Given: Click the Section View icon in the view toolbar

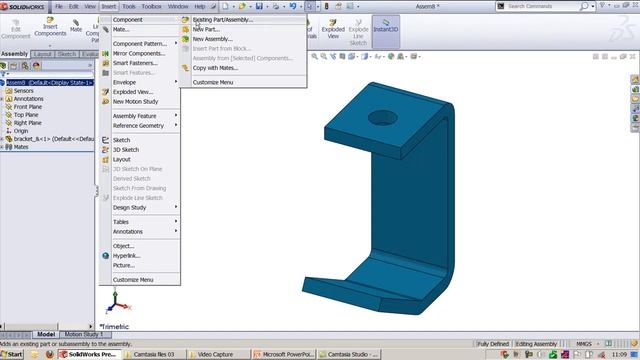Looking at the screenshot, I should pyautogui.click(x=342, y=56).
